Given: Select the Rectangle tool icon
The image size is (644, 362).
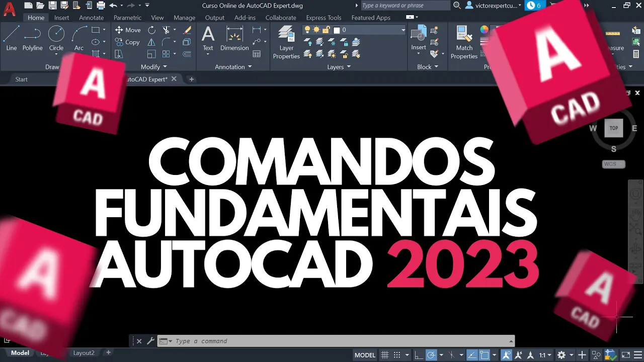Looking at the screenshot, I should [96, 30].
